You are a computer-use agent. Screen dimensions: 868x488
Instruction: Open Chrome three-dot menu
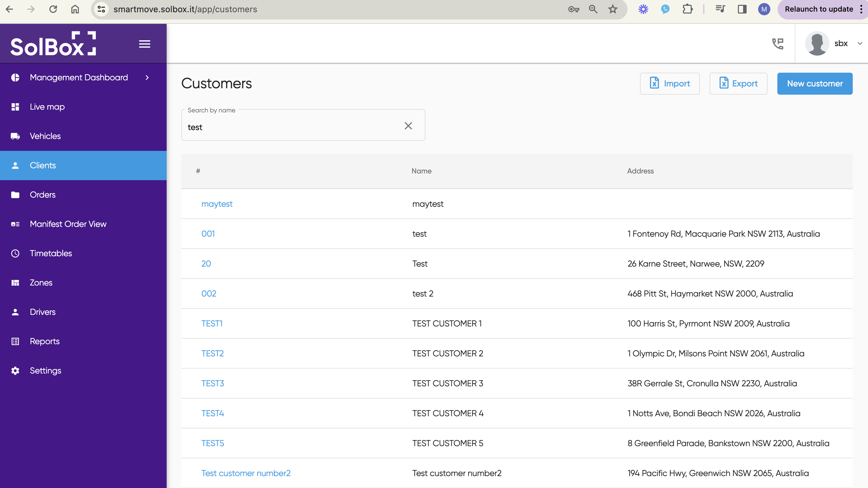click(861, 9)
